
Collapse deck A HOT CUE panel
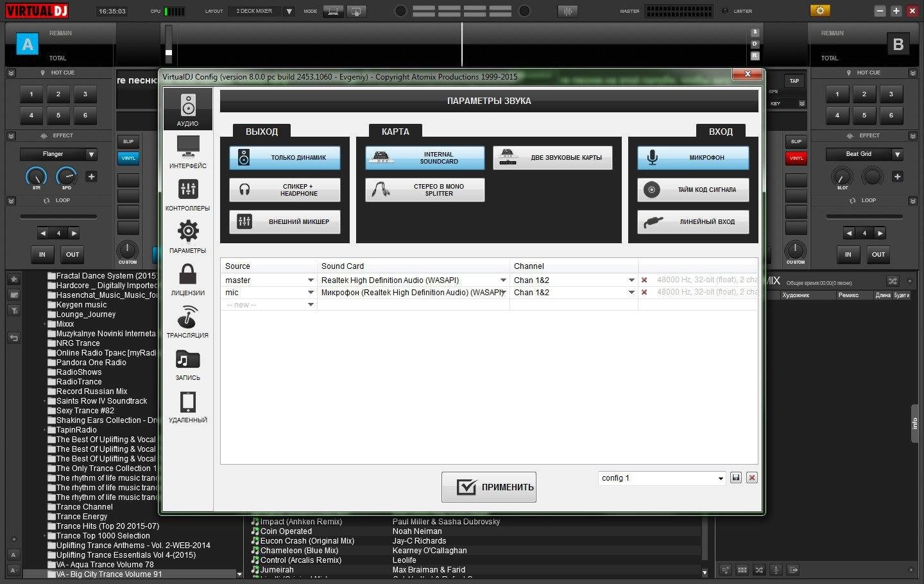(x=11, y=73)
